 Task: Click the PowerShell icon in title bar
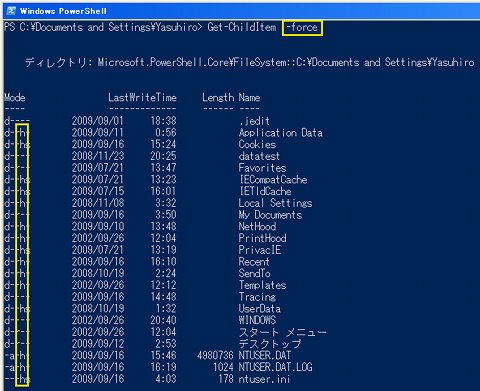pos(11,11)
